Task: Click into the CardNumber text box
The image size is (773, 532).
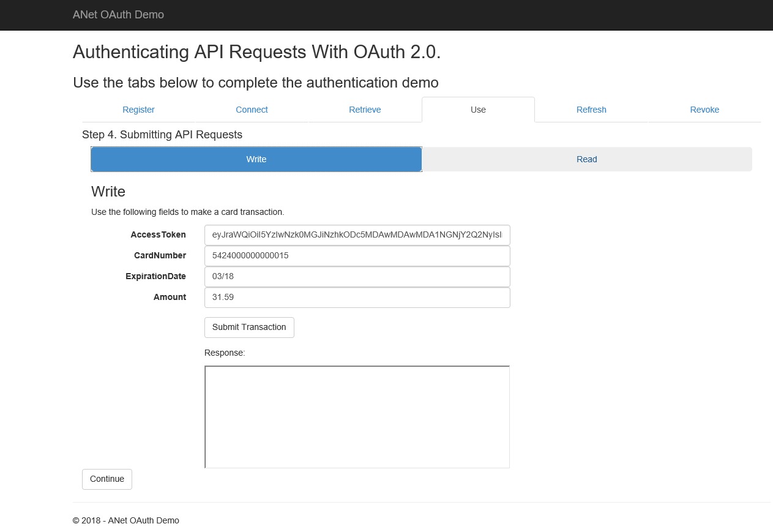Action: click(x=357, y=256)
